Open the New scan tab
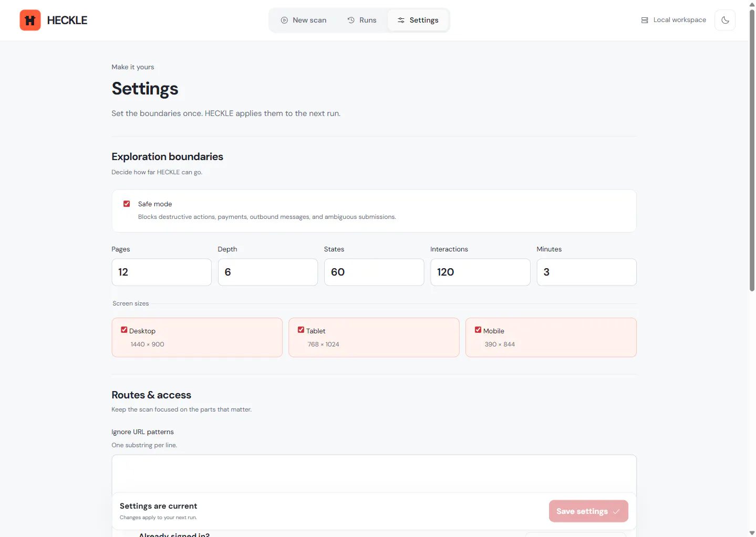The width and height of the screenshot is (756, 537). (304, 20)
